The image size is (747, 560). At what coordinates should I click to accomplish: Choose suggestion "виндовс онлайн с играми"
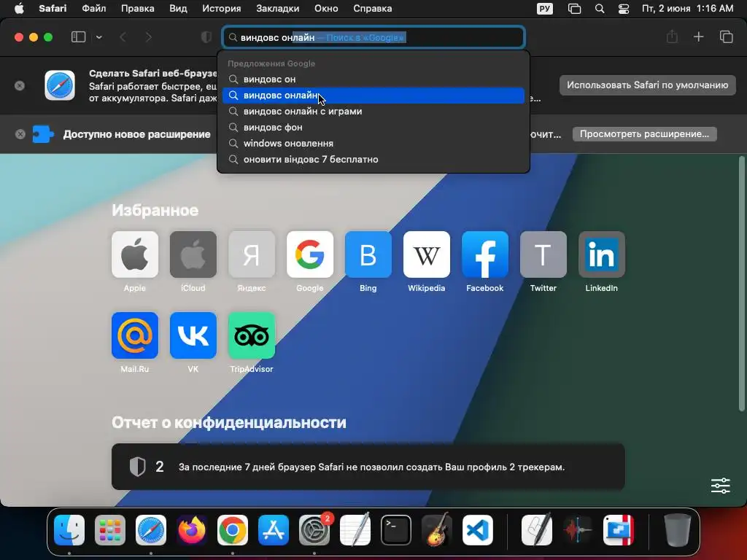click(x=373, y=112)
